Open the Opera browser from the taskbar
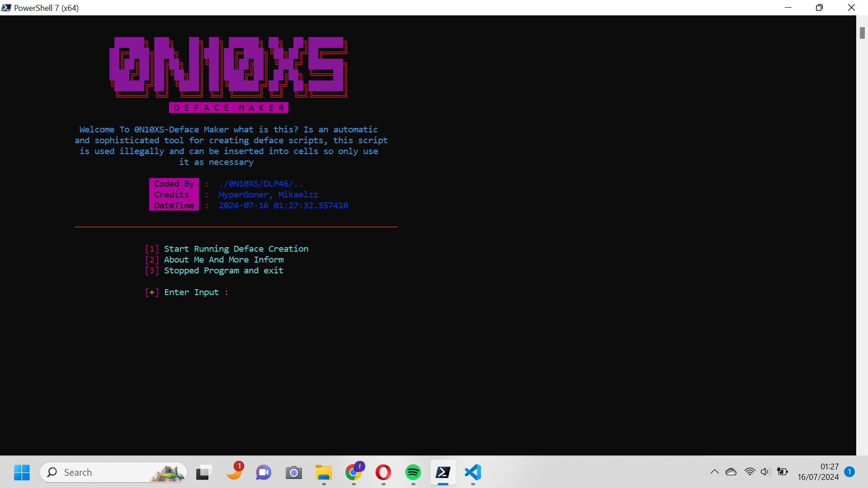Screen dimensions: 868x488 tap(383, 472)
